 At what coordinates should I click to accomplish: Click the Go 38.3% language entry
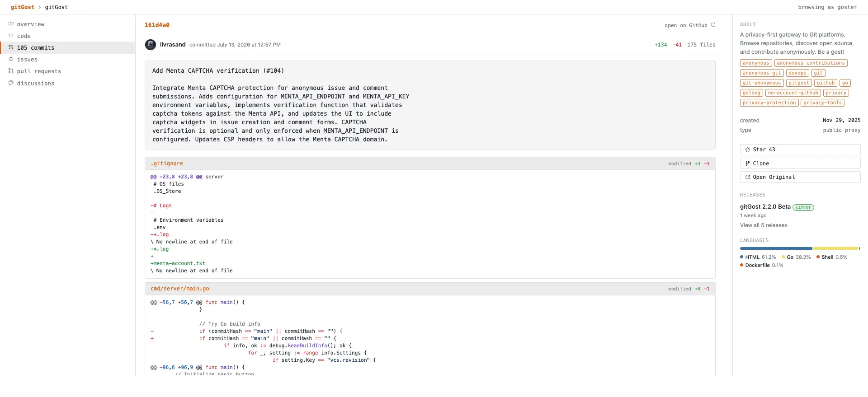tap(796, 257)
